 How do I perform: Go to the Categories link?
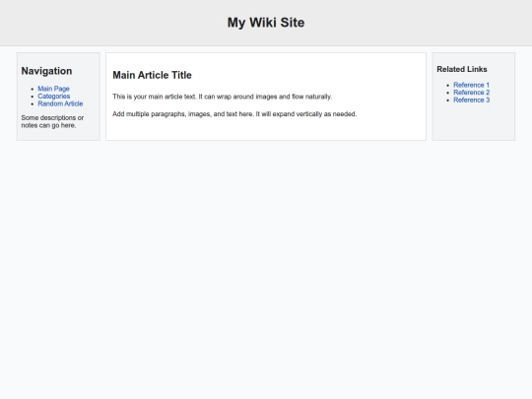(x=54, y=96)
